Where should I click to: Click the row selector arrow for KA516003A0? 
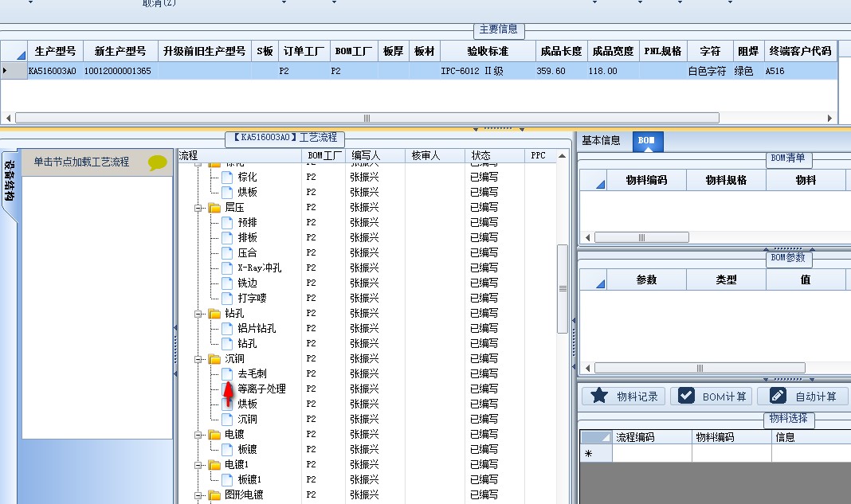coord(14,71)
